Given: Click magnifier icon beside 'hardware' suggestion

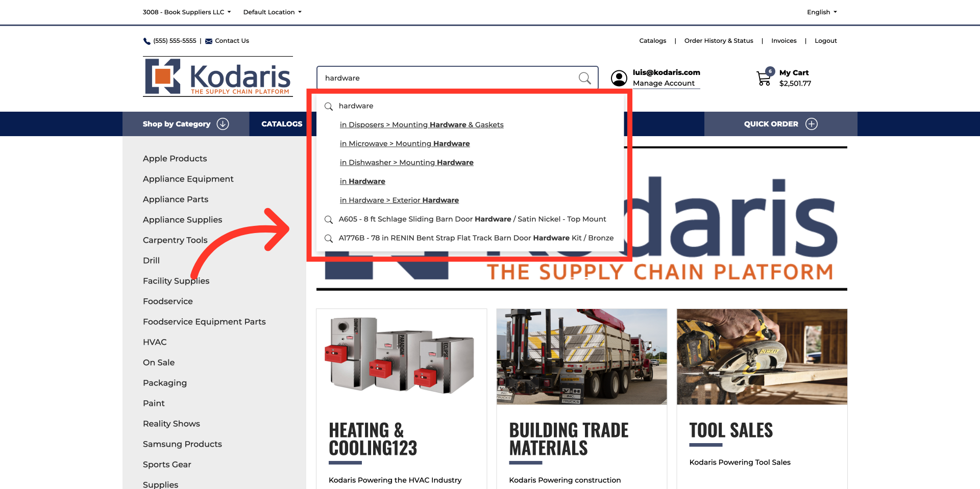Looking at the screenshot, I should [x=329, y=106].
